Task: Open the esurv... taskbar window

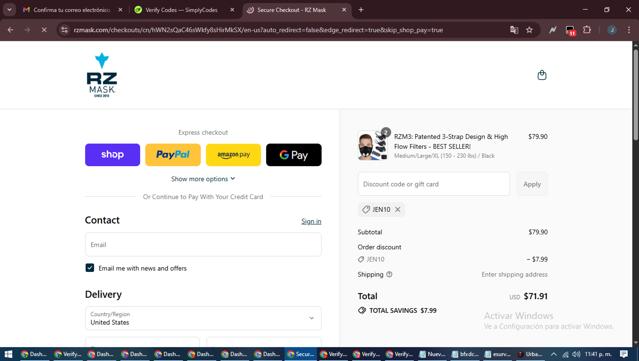Action: (x=497, y=354)
